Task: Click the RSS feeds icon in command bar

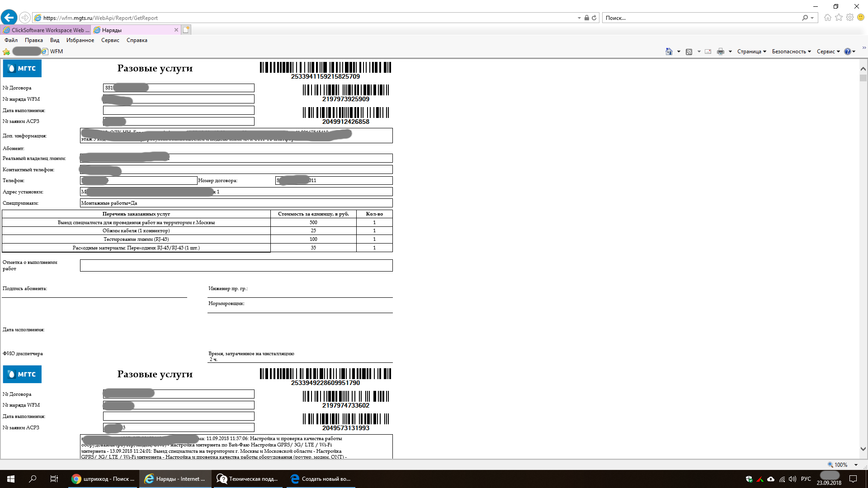Action: 689,52
